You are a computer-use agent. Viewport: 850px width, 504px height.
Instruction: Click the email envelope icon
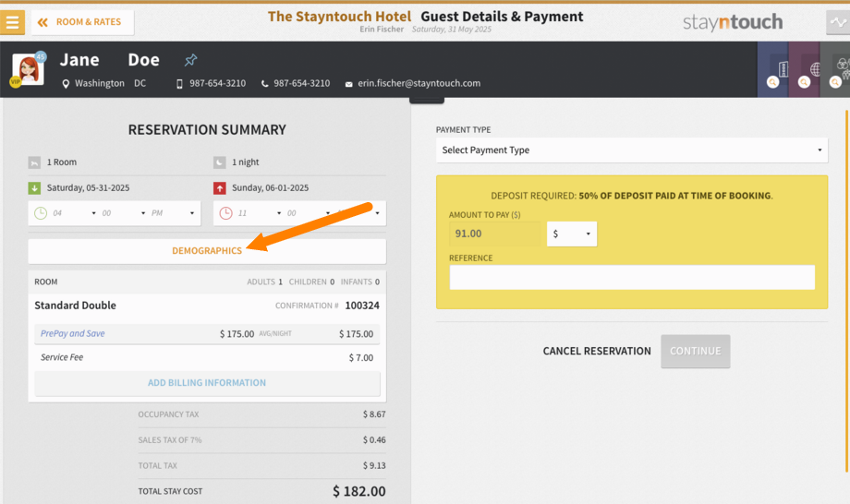click(x=348, y=84)
